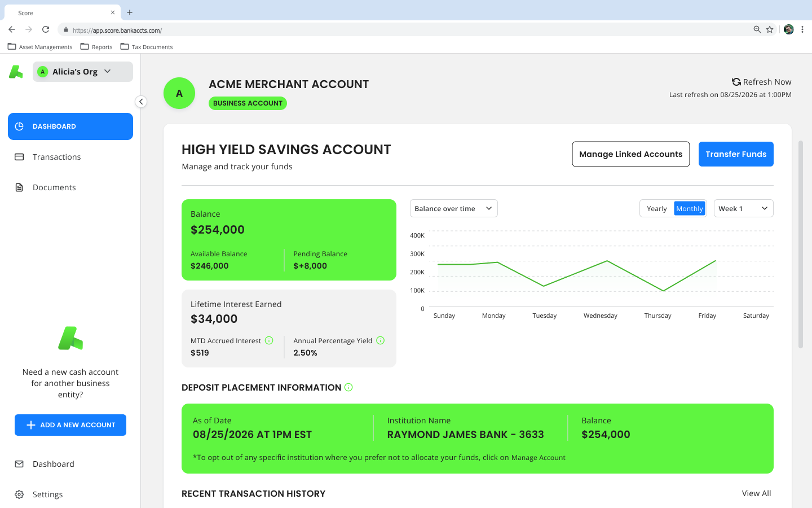812x508 pixels.
Task: Click the Manage Account link in notice
Action: pos(538,458)
